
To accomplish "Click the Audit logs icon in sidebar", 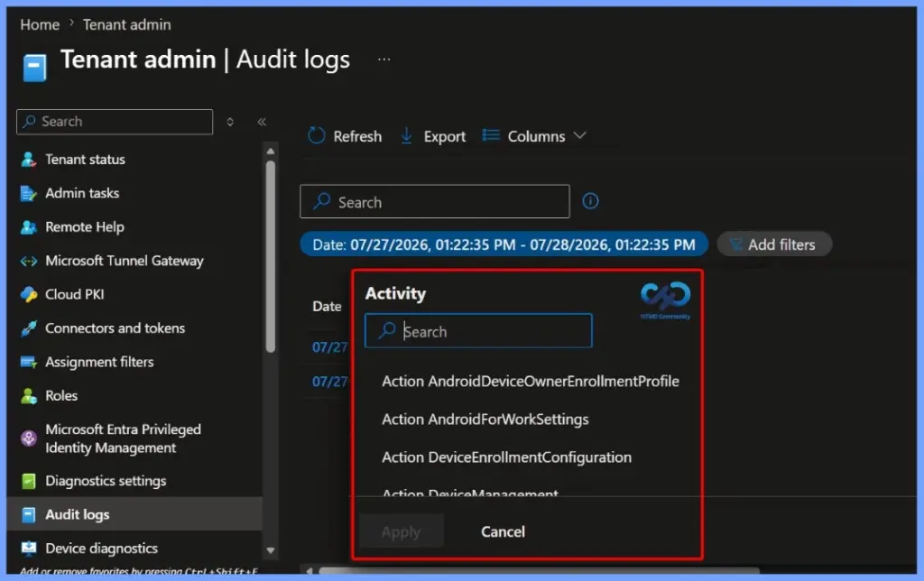I will pos(28,515).
